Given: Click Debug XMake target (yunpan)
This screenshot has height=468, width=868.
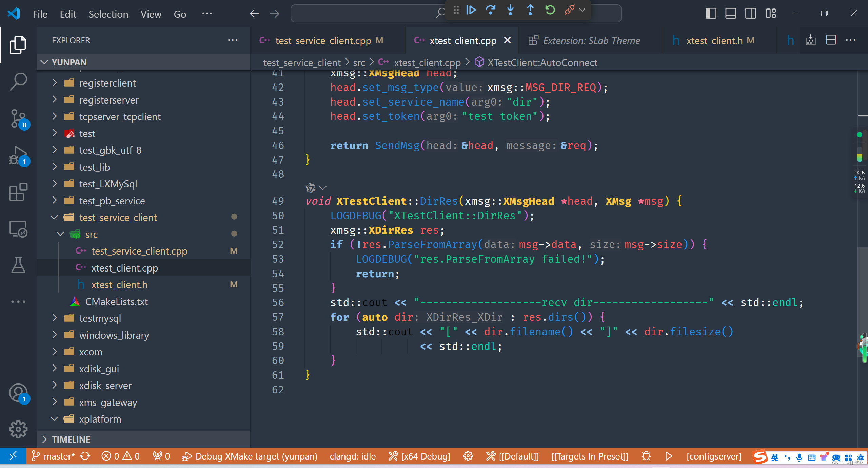Looking at the screenshot, I should click(250, 456).
